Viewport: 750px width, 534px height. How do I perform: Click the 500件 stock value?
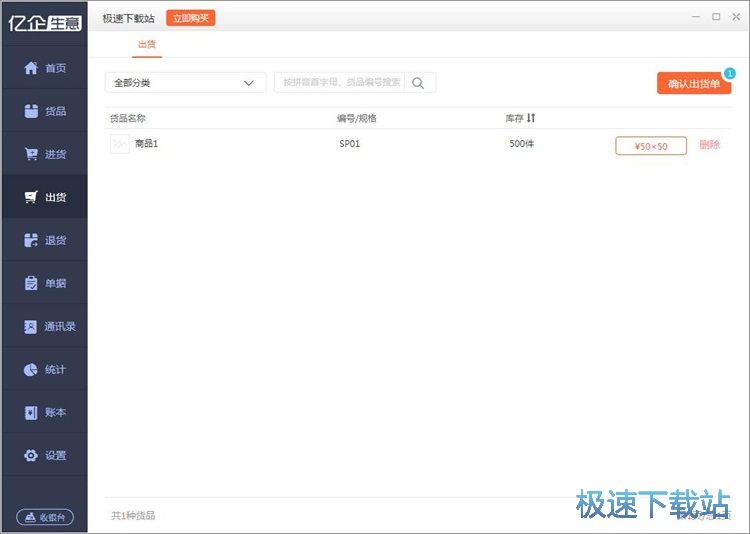pos(521,144)
